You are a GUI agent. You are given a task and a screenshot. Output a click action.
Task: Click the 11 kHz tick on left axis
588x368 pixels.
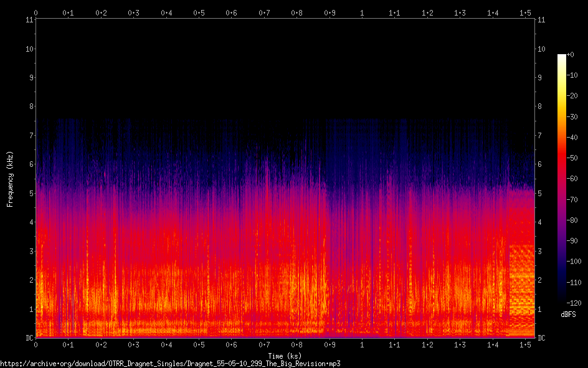click(x=29, y=20)
